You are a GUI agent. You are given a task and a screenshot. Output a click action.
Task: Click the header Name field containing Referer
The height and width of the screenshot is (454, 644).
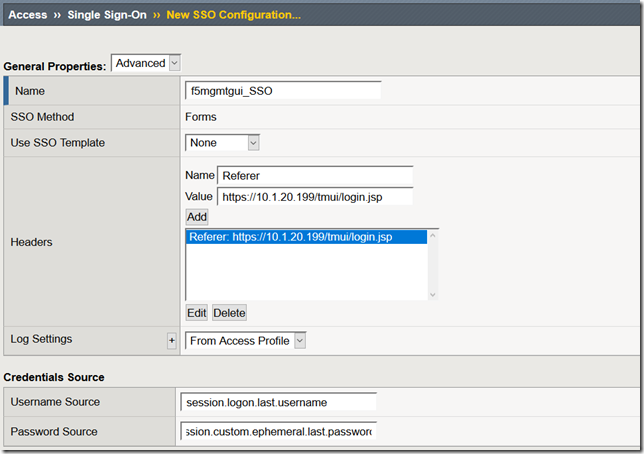pyautogui.click(x=315, y=176)
